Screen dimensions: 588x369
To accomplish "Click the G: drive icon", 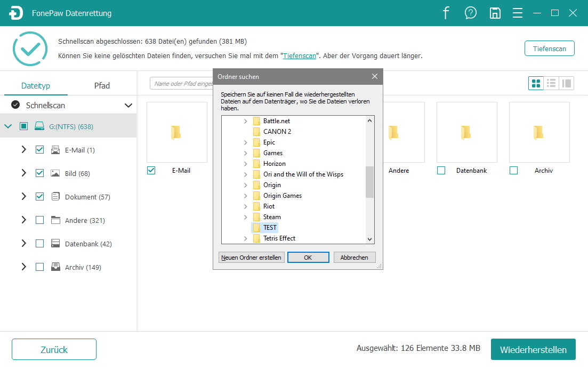I will (39, 126).
